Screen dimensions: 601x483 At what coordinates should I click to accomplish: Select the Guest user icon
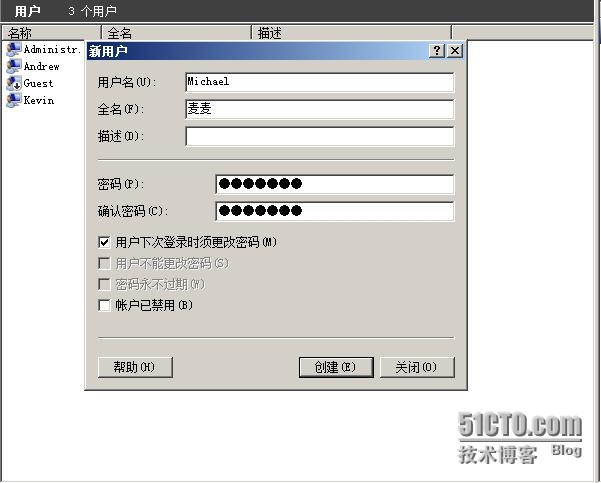tap(13, 84)
